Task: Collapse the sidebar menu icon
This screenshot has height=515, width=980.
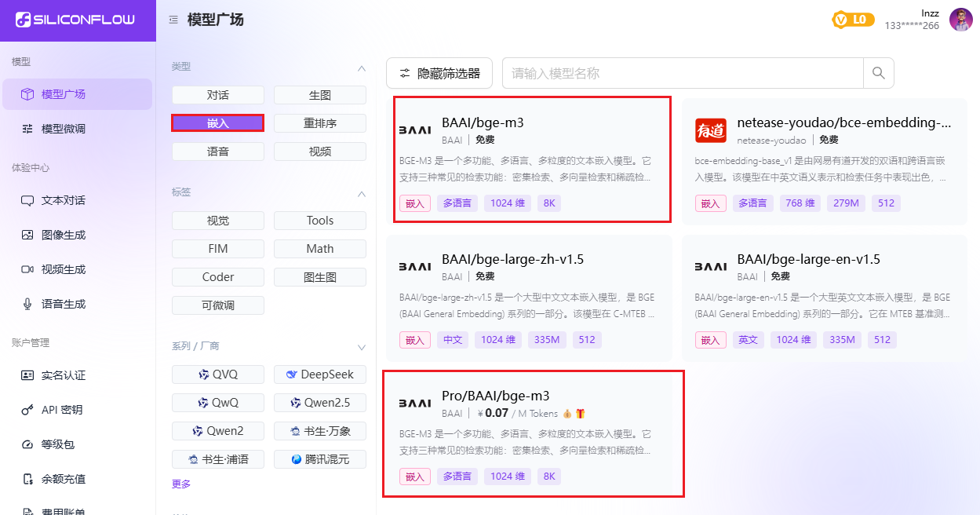Action: pos(173,20)
